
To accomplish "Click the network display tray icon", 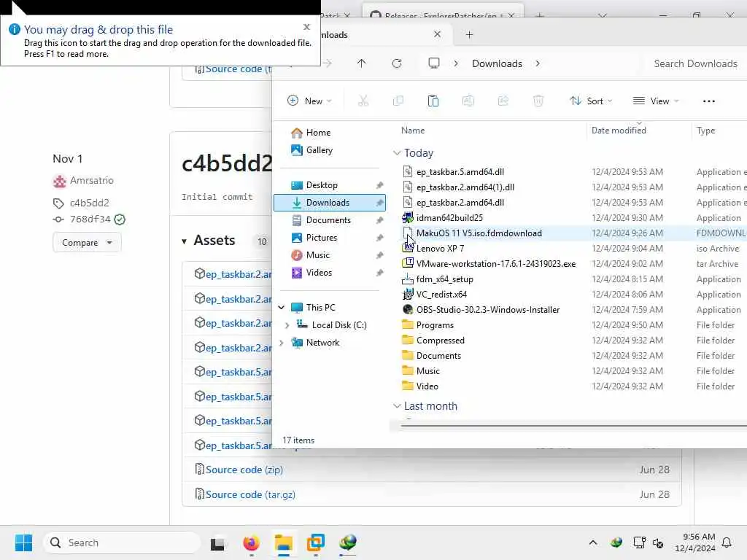I will pos(639,542).
